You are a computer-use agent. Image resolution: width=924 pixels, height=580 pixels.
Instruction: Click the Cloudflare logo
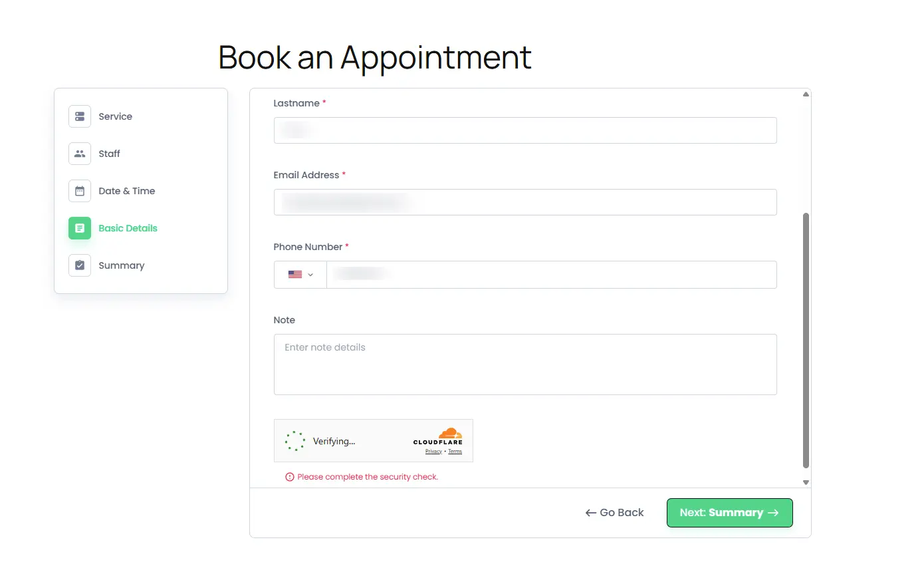pos(438,436)
